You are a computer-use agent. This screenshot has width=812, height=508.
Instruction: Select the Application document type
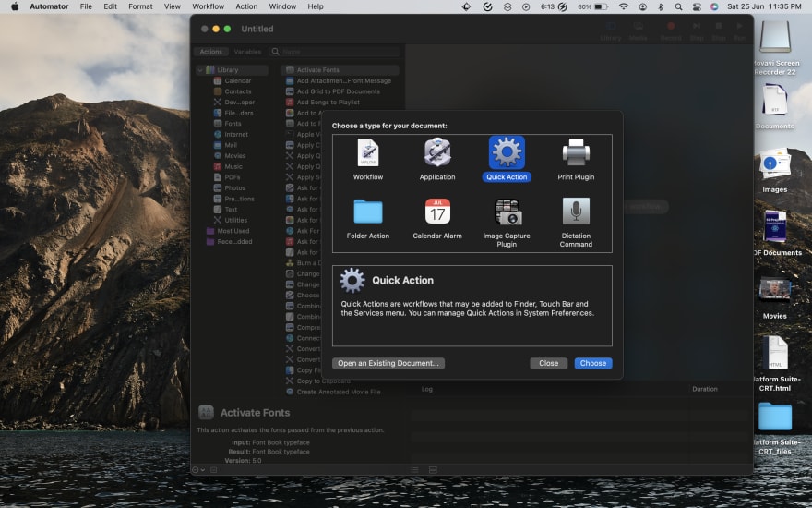[x=437, y=159]
